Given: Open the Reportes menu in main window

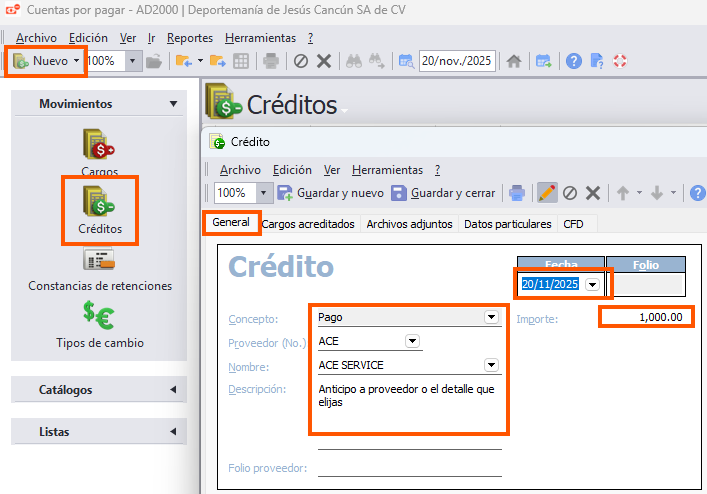Looking at the screenshot, I should (190, 37).
